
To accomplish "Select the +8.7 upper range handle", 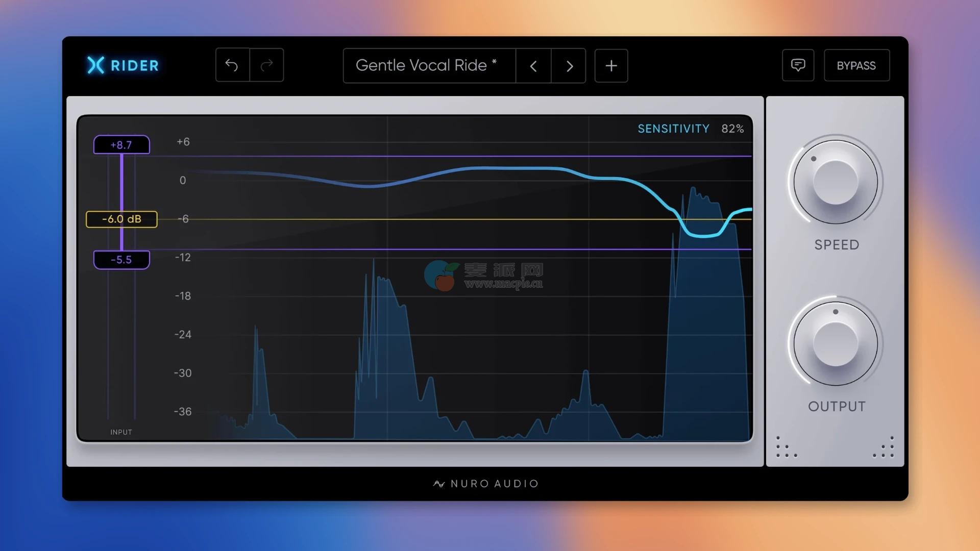I will (x=121, y=145).
